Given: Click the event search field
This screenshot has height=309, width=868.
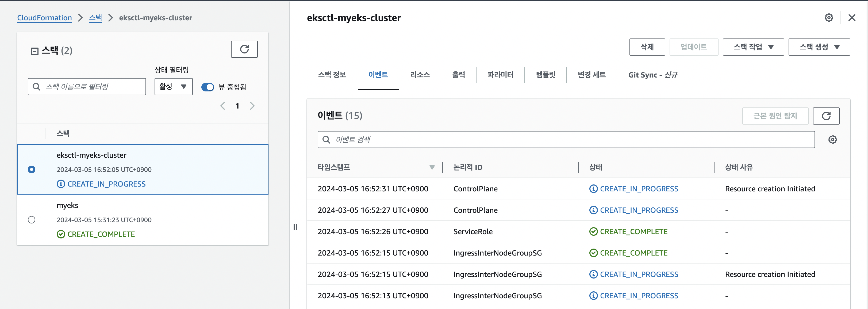Looking at the screenshot, I should [x=566, y=140].
